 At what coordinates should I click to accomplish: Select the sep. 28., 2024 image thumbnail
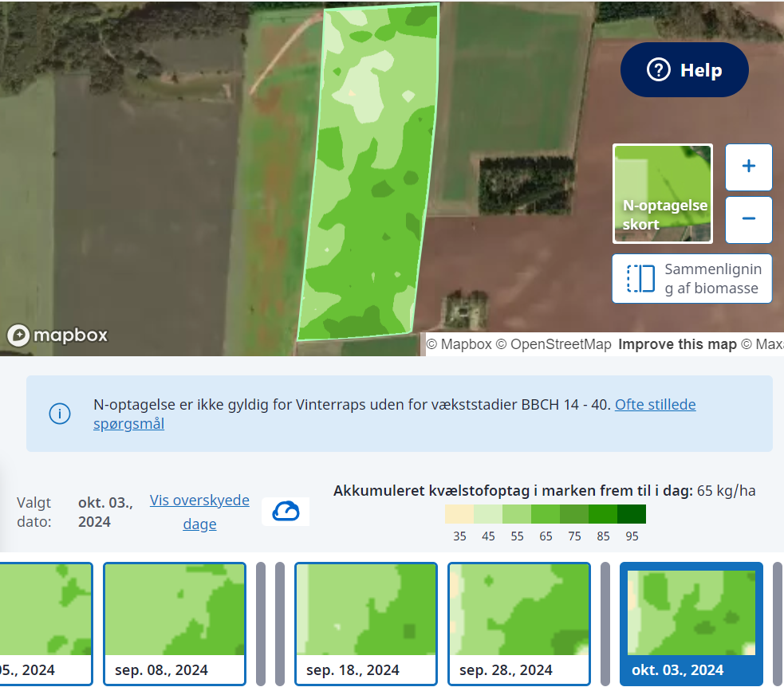click(x=518, y=623)
